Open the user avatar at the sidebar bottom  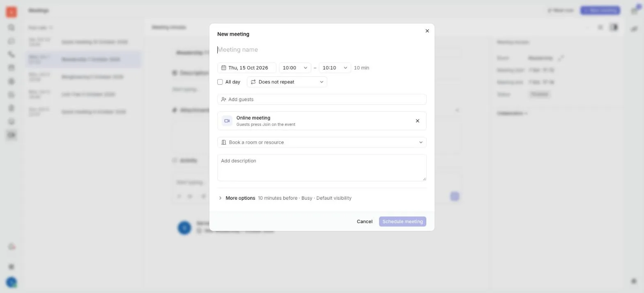(11, 282)
